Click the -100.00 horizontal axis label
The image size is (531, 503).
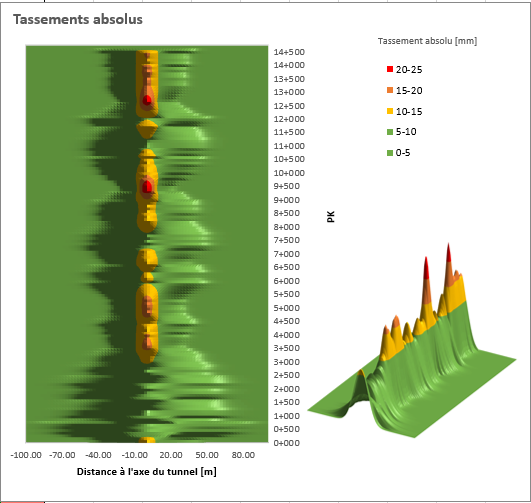coord(26,455)
